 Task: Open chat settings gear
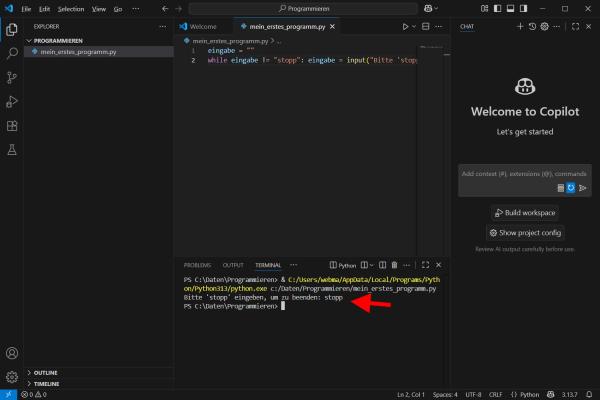pyautogui.click(x=545, y=26)
